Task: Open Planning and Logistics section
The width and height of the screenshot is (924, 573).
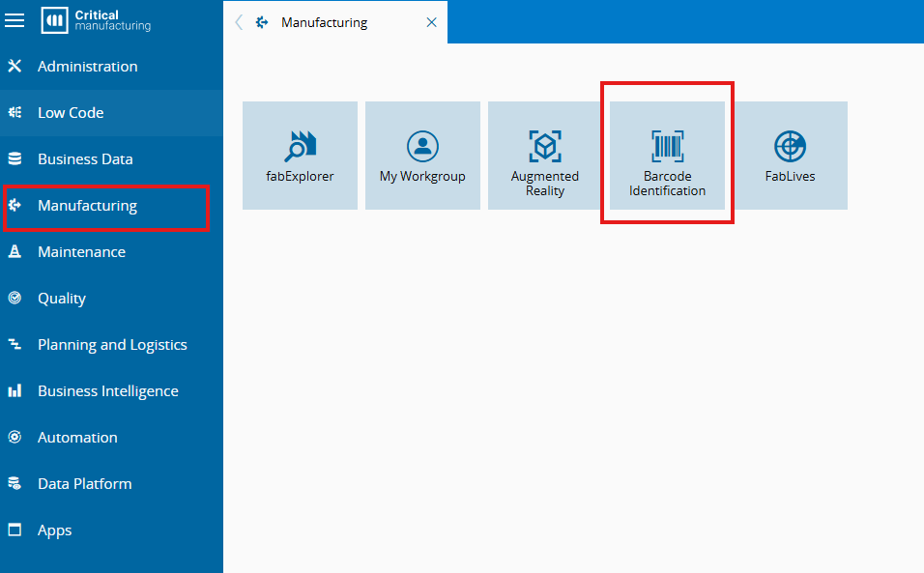Action: [x=111, y=345]
